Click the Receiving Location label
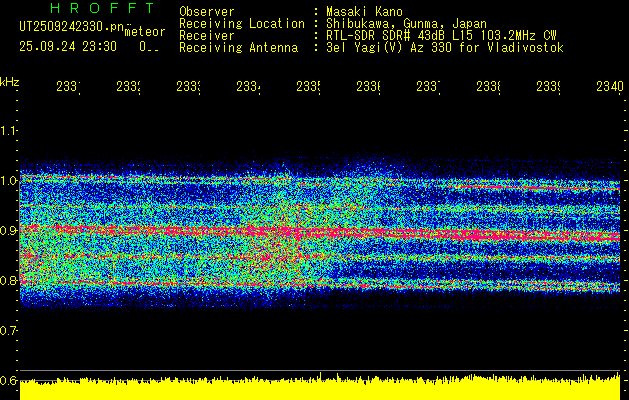 [242, 24]
